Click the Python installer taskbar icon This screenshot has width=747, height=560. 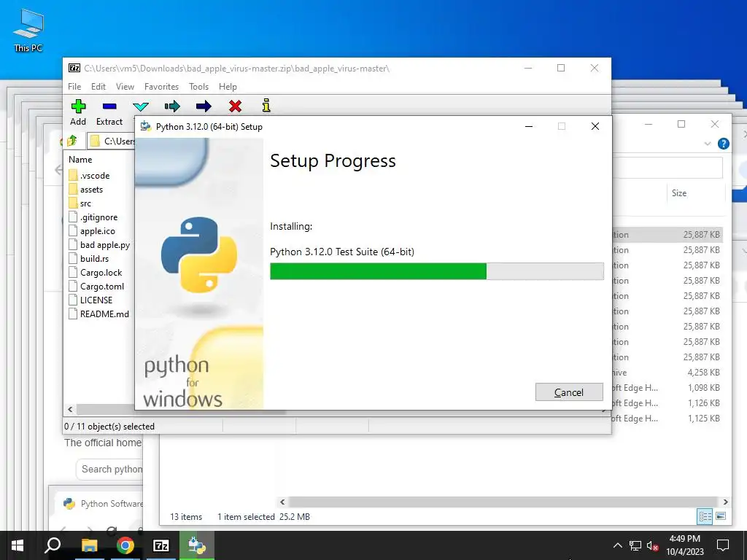(197, 545)
